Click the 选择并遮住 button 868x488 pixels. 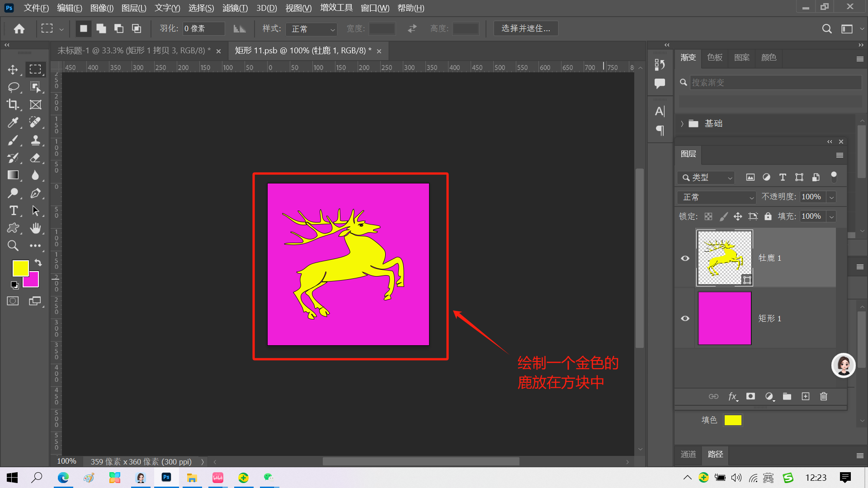pyautogui.click(x=526, y=28)
